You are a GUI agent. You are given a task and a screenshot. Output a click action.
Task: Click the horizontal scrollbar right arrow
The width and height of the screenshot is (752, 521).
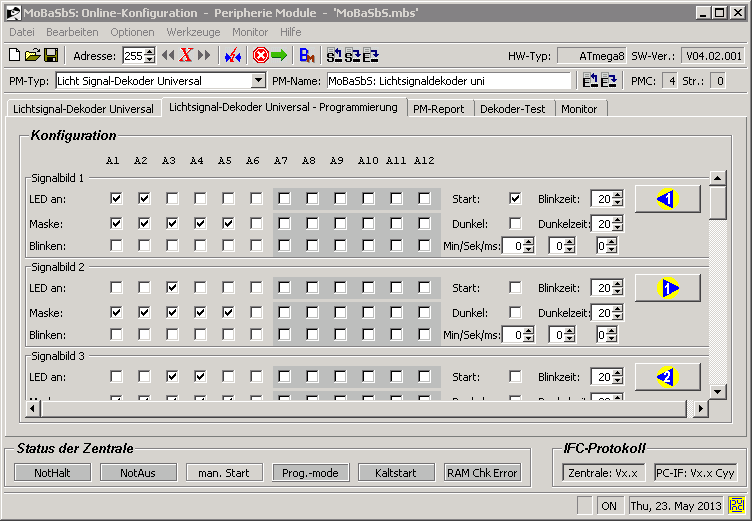coord(700,408)
